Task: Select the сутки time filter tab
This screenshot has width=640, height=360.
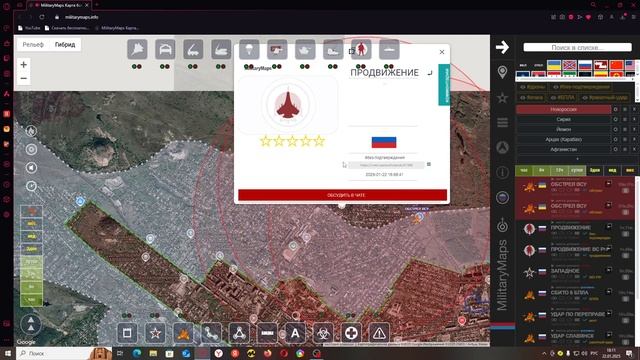Action: (x=577, y=170)
